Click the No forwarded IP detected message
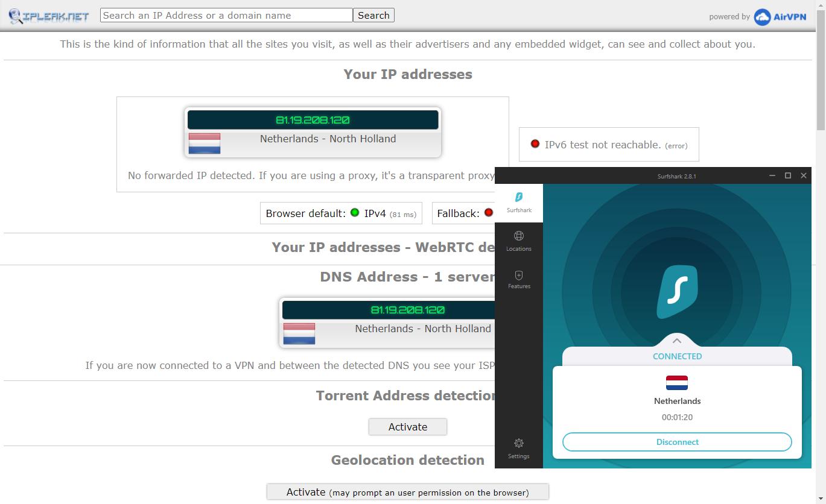This screenshot has height=504, width=826. 311,175
